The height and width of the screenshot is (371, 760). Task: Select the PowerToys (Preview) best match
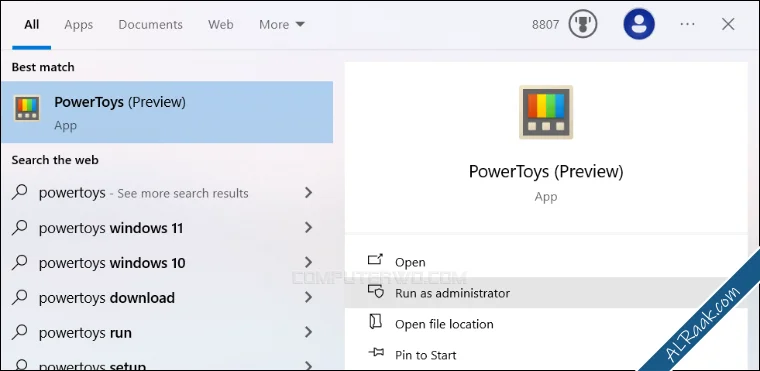tap(167, 112)
